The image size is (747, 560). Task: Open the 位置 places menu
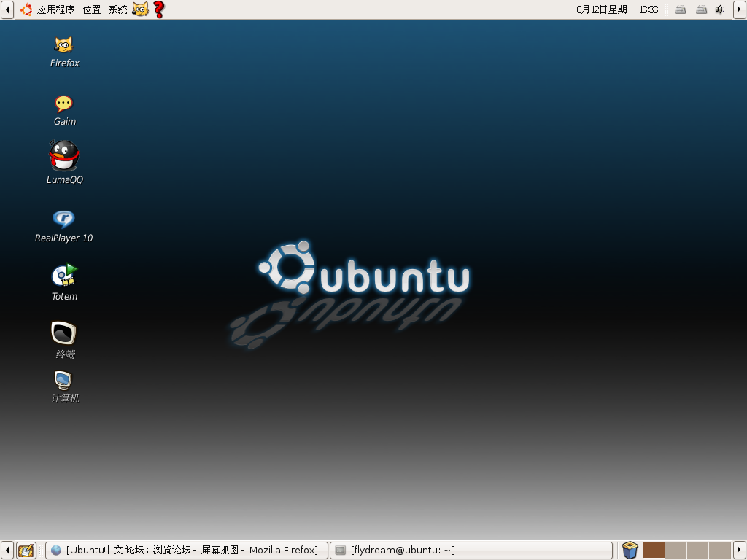coord(91,9)
